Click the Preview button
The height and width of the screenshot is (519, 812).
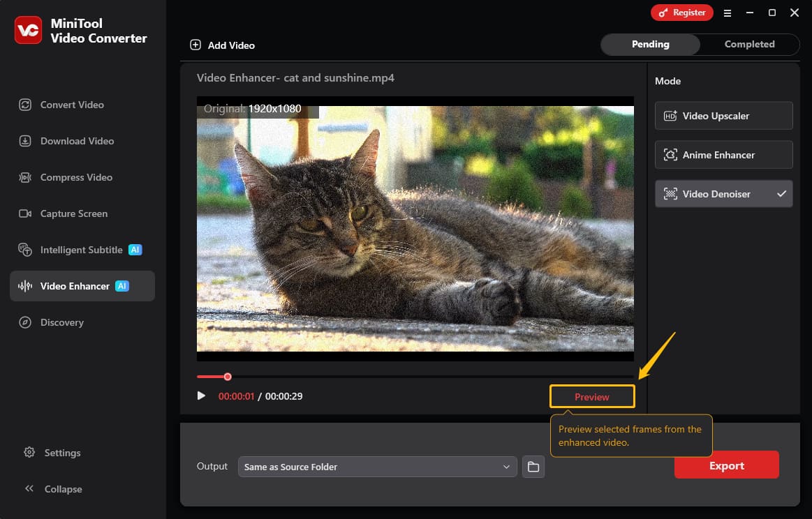point(591,396)
